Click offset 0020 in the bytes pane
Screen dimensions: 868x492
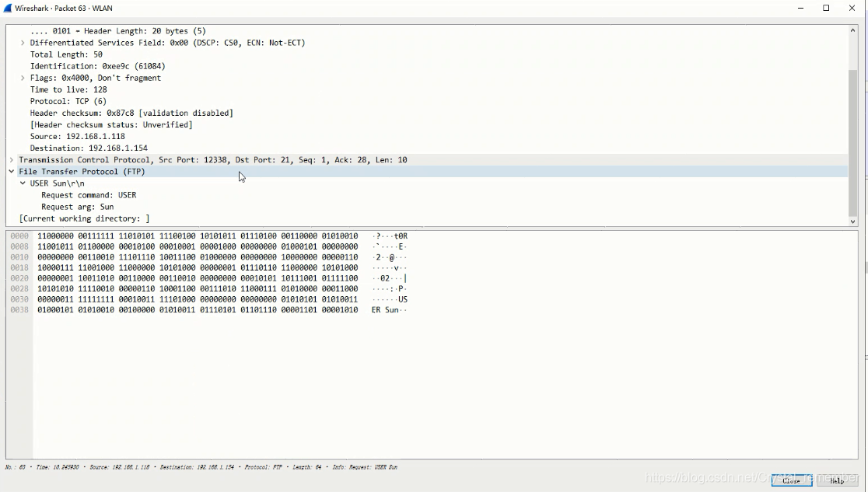pos(19,277)
